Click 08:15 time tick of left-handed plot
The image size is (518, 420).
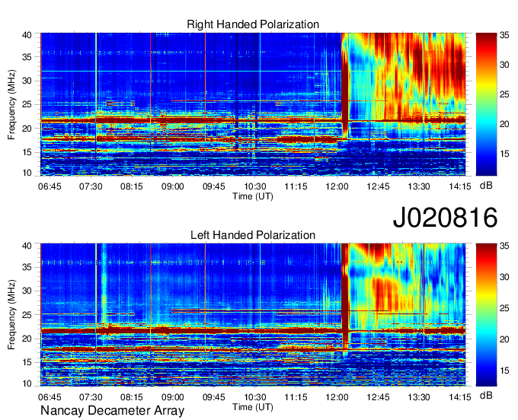132,396
